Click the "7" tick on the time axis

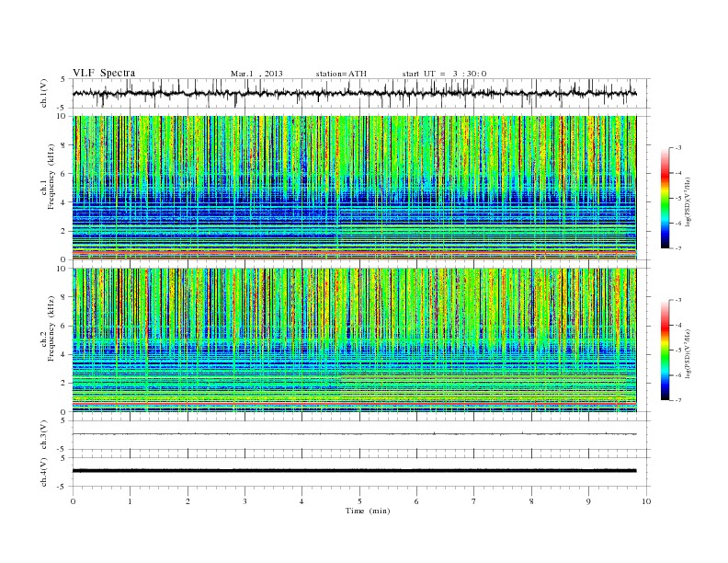pyautogui.click(x=474, y=501)
